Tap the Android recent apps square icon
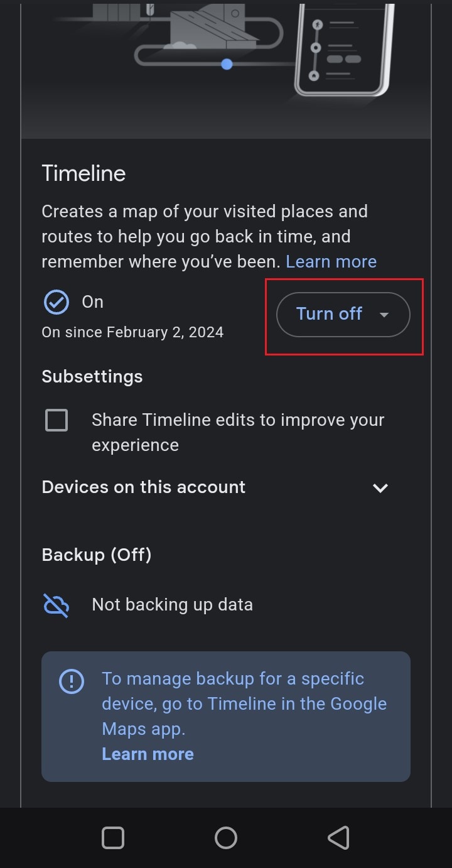This screenshot has width=452, height=868. pos(113,838)
